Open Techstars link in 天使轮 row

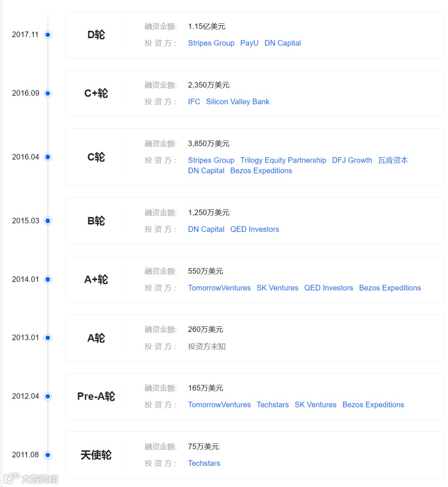[x=204, y=463]
